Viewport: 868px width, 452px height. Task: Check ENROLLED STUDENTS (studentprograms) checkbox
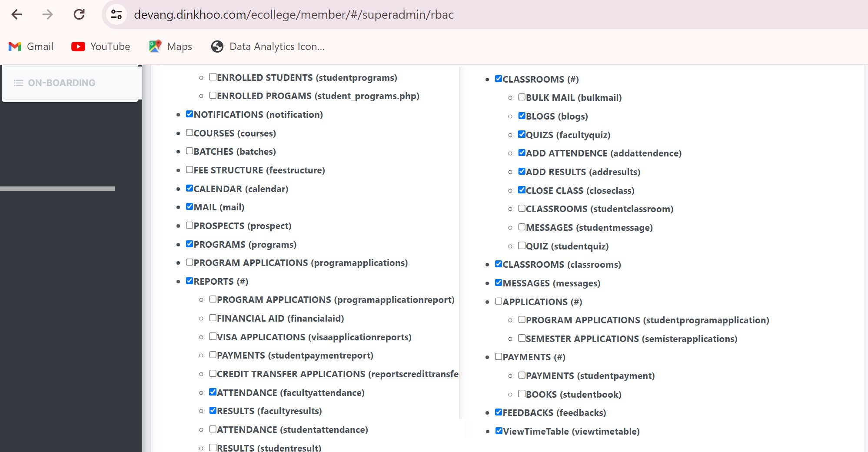coord(213,77)
